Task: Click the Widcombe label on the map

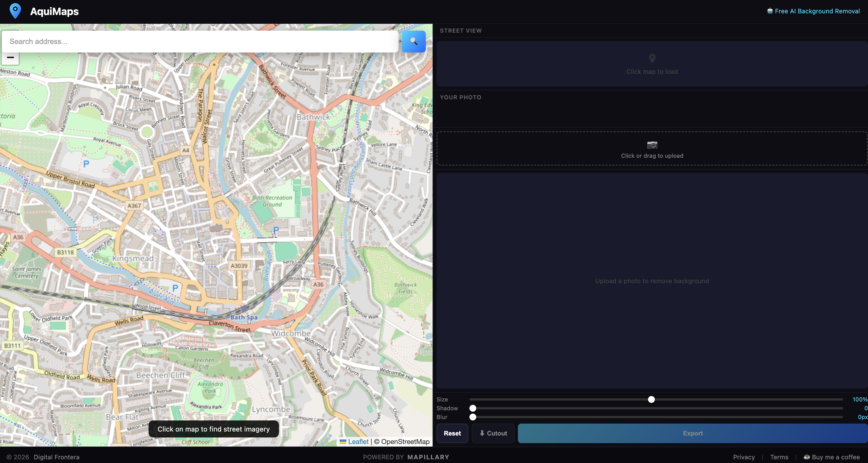Action: point(291,333)
